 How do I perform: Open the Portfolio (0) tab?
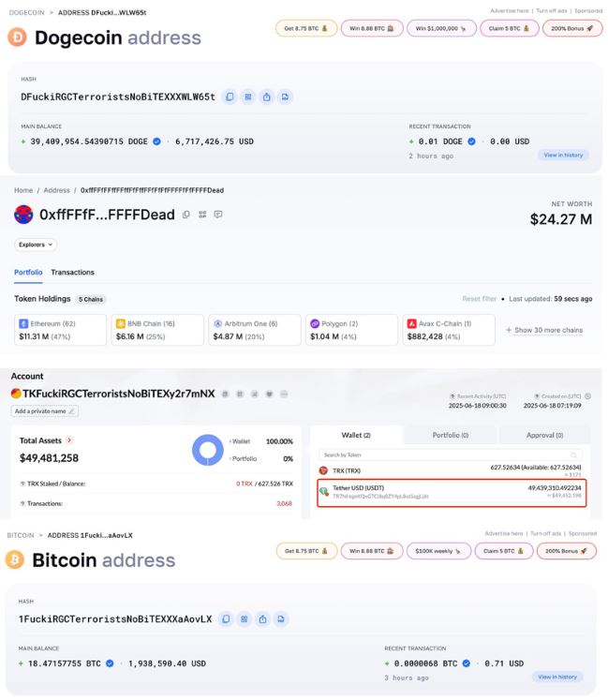coord(451,435)
